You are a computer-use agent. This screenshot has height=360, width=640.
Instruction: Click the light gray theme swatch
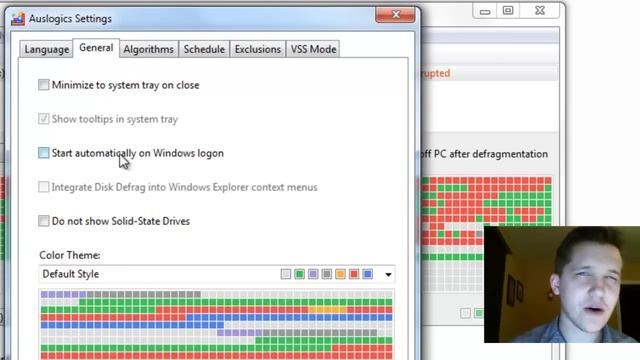tap(286, 274)
